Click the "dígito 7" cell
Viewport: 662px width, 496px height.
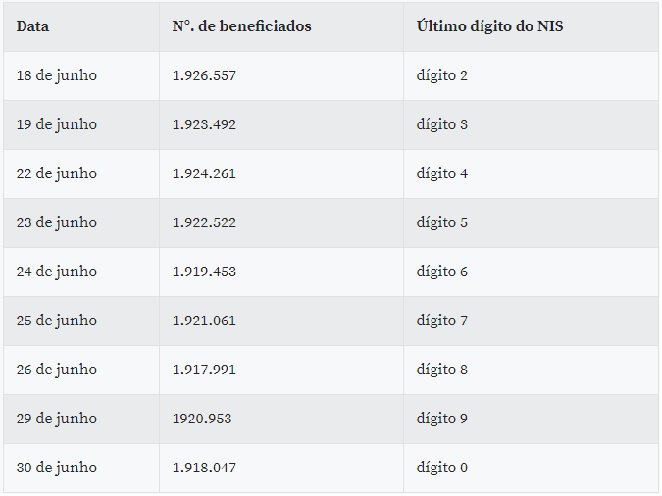(x=442, y=320)
